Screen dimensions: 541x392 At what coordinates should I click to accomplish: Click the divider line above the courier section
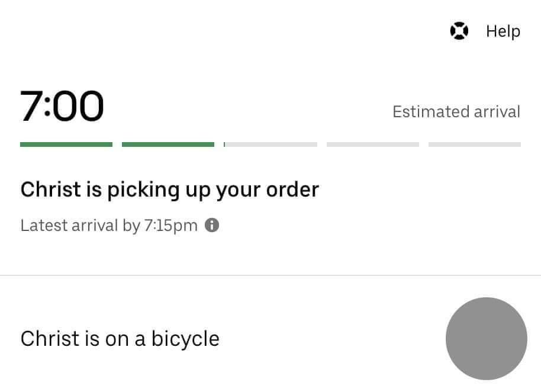270,275
